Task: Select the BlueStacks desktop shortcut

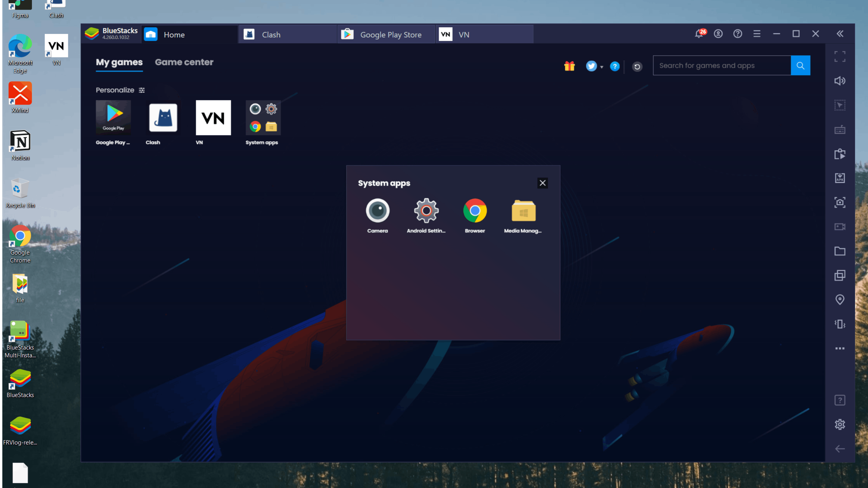Action: [20, 383]
